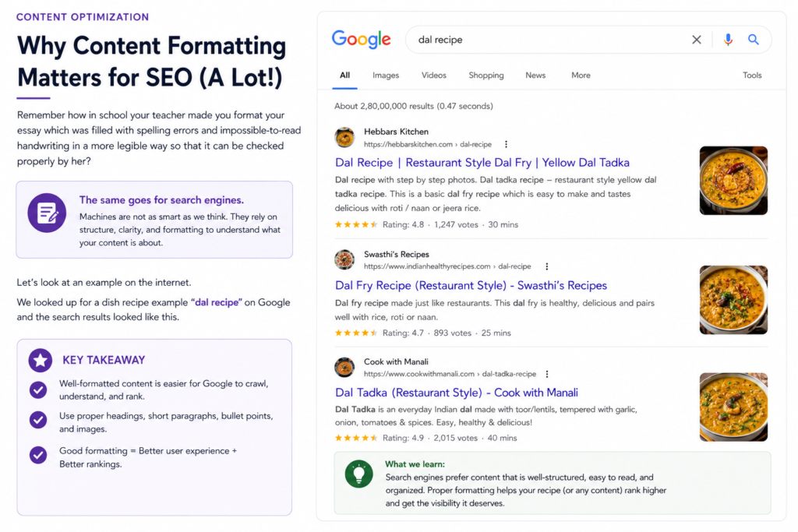The image size is (798, 532).
Task: Click the purple notepad edit icon
Action: click(x=47, y=213)
